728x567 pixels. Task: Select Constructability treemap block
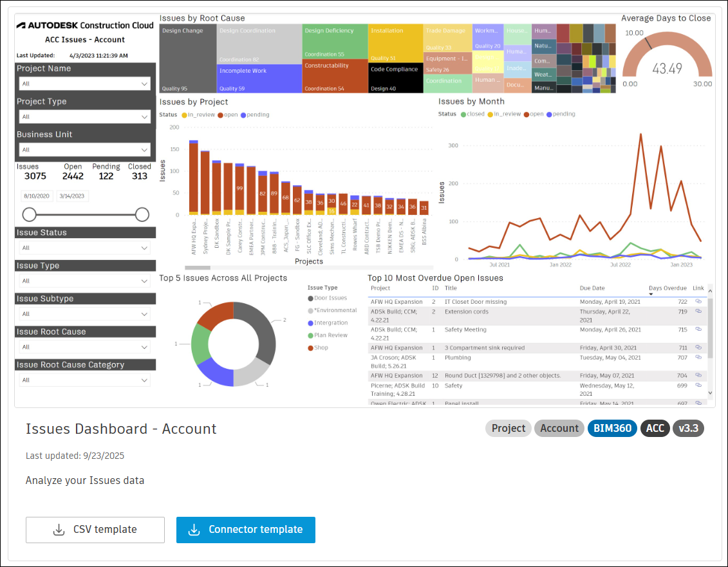click(335, 76)
